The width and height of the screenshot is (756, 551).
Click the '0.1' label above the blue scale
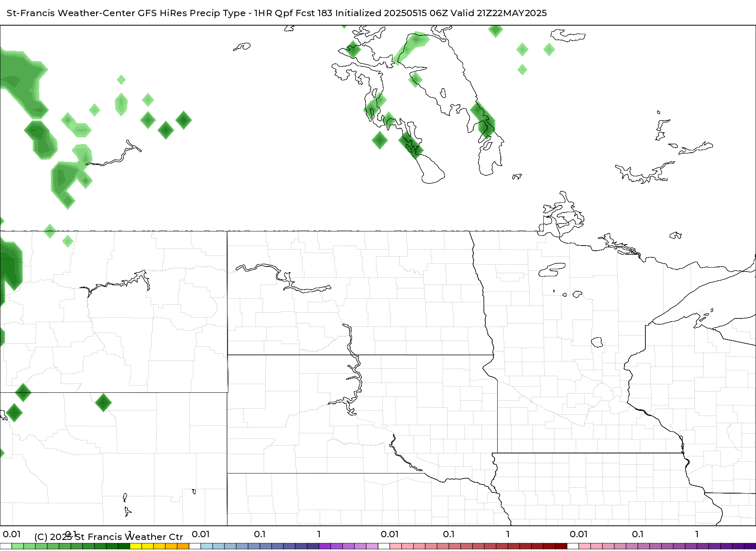coord(260,534)
